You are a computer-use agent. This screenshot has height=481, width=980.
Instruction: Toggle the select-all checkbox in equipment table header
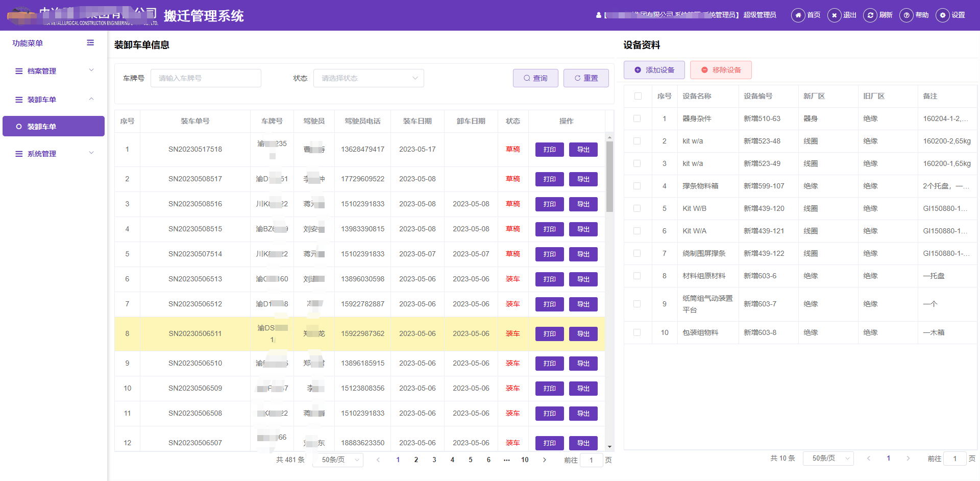(x=638, y=96)
